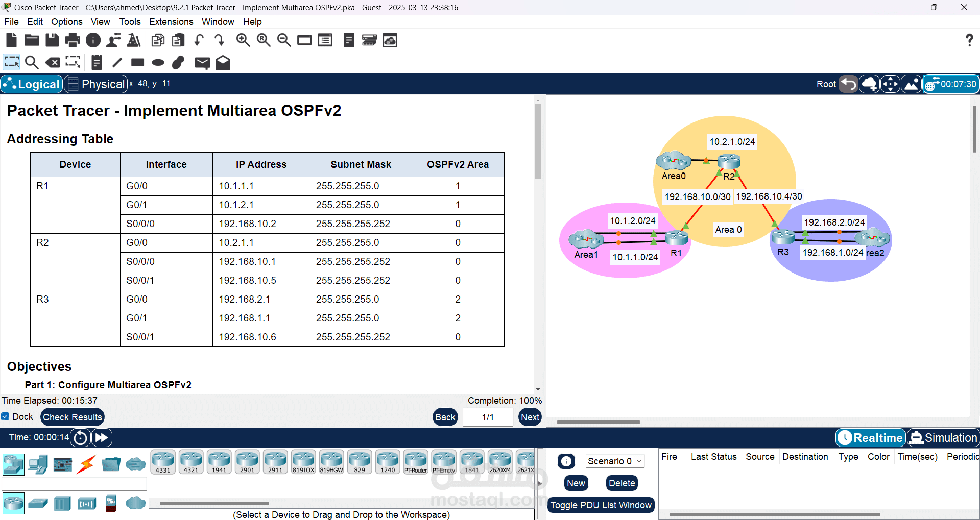
Task: Pick the 1941 router device
Action: (219, 462)
